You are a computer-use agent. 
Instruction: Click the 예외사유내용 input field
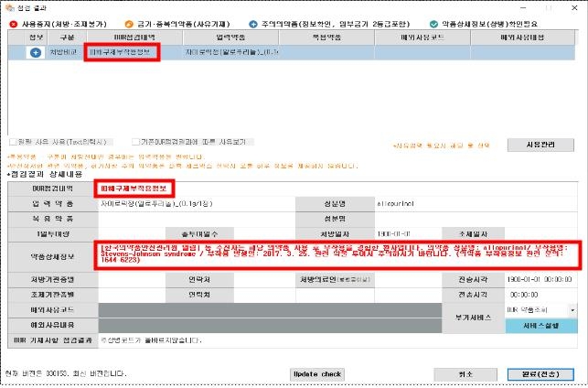[x=293, y=325]
